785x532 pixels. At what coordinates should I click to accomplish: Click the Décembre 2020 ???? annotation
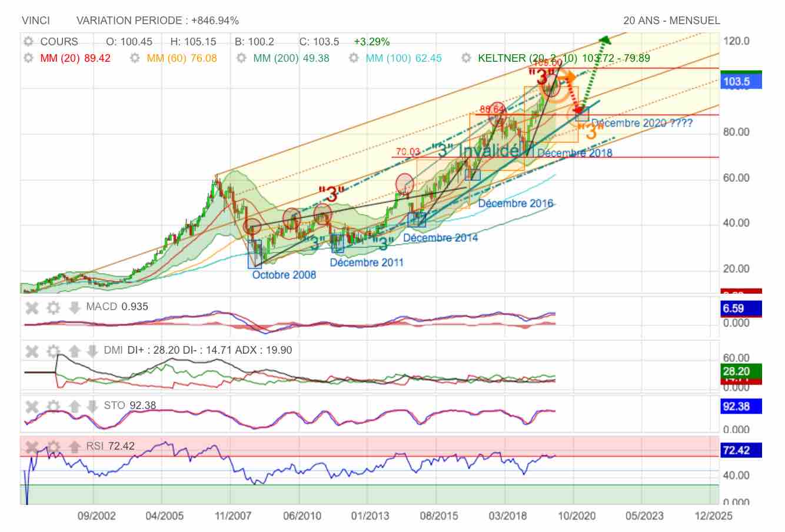(x=642, y=123)
